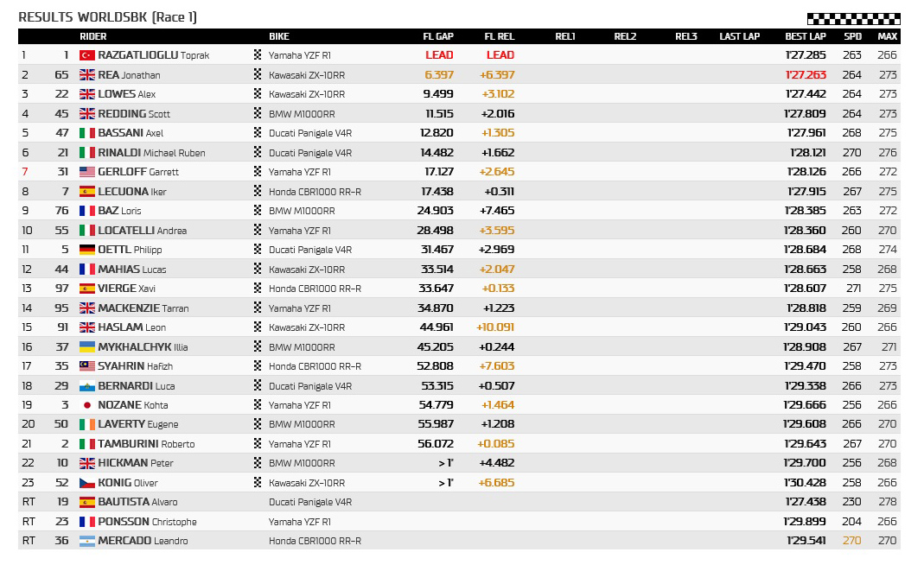Sort by the BEST LAP column header
Viewport: 924px width, 584px height.
805,36
